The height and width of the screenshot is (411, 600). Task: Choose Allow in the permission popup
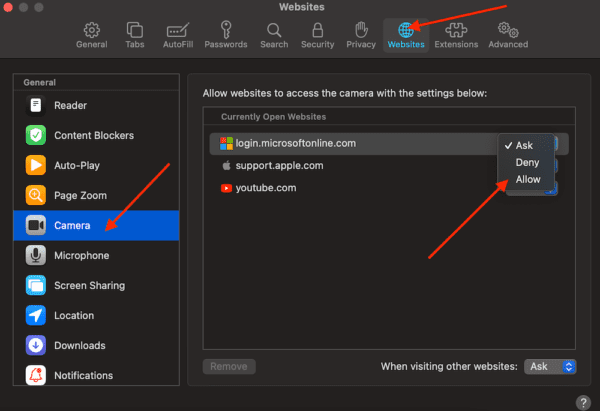pyautogui.click(x=526, y=179)
